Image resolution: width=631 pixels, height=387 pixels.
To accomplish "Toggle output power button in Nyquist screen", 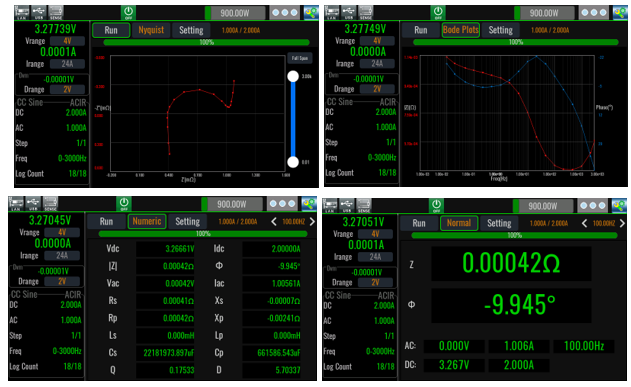I will (128, 12).
